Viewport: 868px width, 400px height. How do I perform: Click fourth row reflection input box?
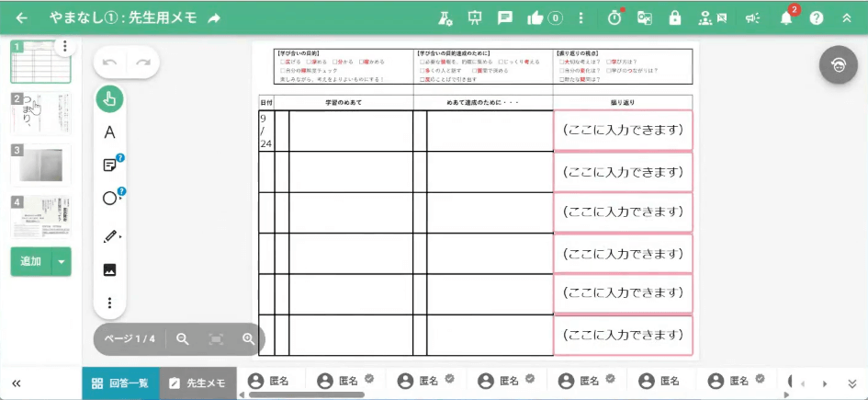(x=623, y=254)
